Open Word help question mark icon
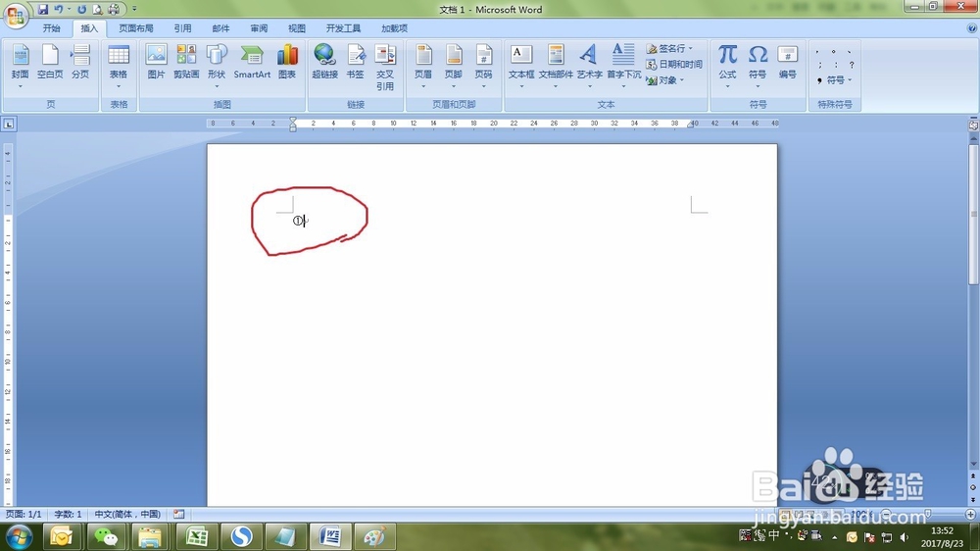This screenshot has height=551, width=980. point(972,28)
